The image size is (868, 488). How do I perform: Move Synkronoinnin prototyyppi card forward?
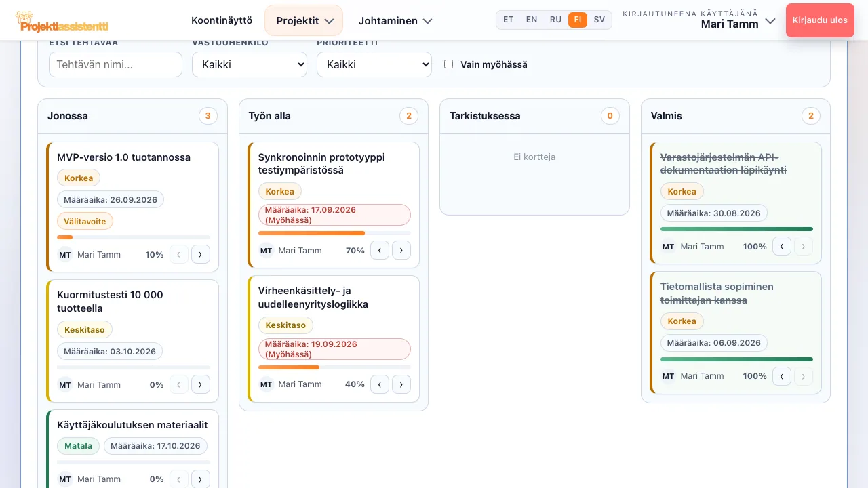pos(401,251)
